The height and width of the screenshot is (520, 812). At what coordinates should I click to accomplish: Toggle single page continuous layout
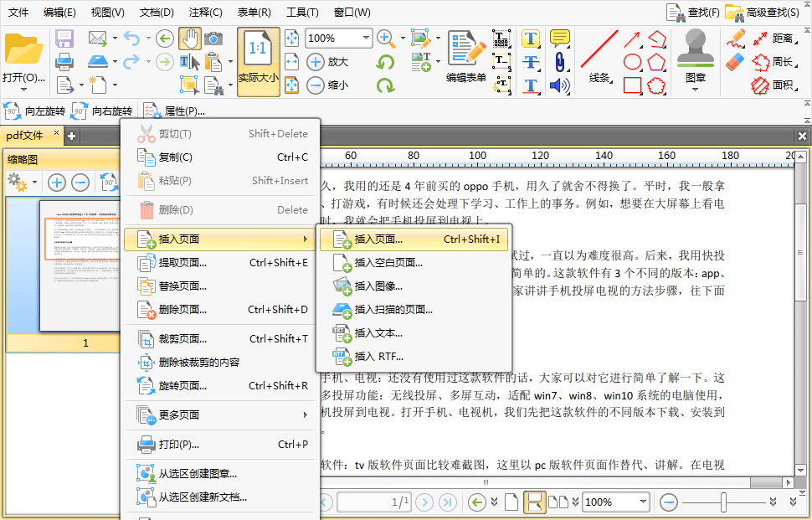(x=533, y=502)
